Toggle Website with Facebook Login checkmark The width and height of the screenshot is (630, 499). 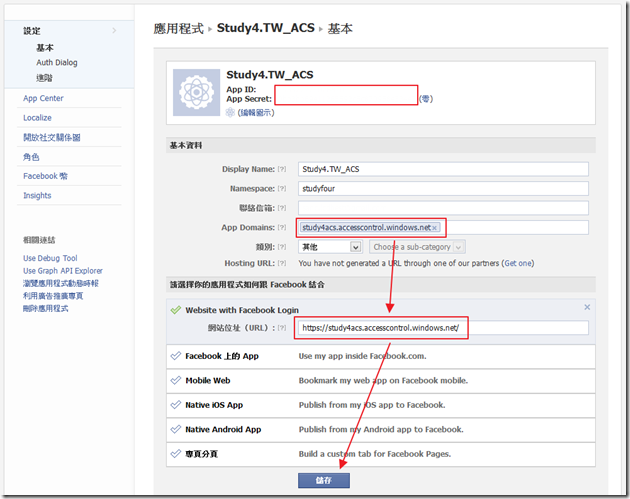coord(176,310)
